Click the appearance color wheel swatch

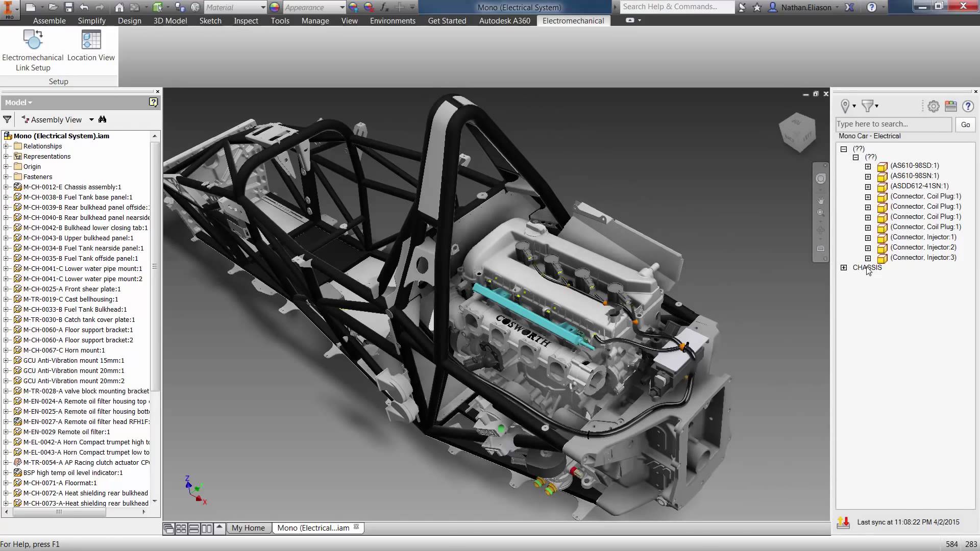pos(275,7)
